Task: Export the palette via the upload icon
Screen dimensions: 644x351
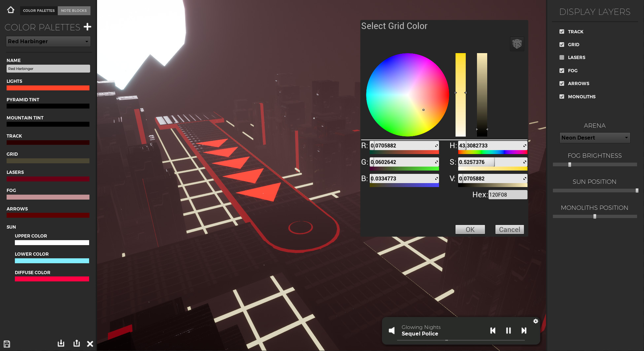Action: coord(77,343)
